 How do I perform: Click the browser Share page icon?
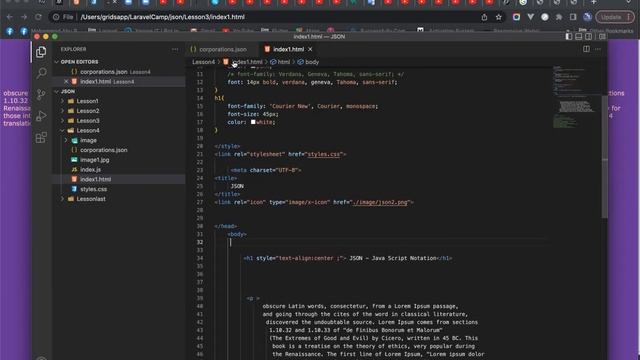pos(484,17)
